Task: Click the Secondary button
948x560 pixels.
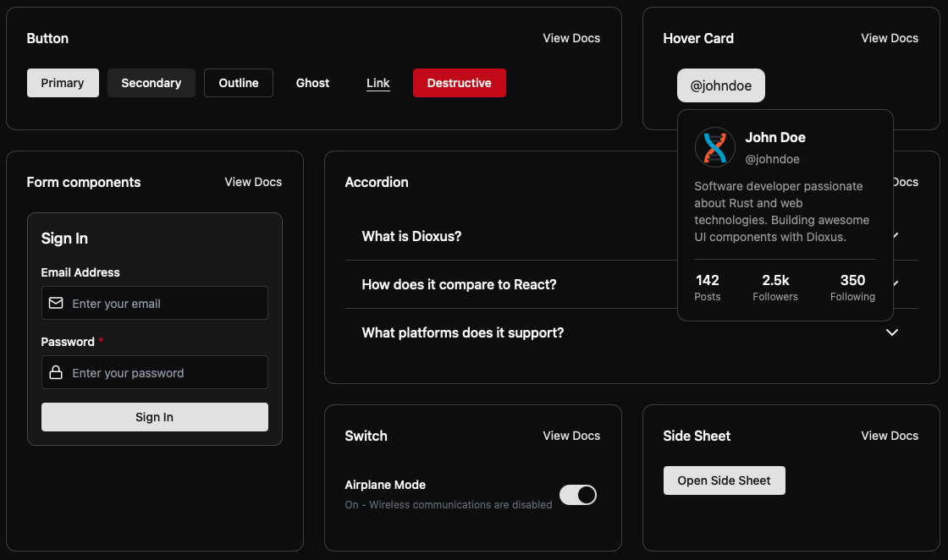Action: pyautogui.click(x=152, y=83)
